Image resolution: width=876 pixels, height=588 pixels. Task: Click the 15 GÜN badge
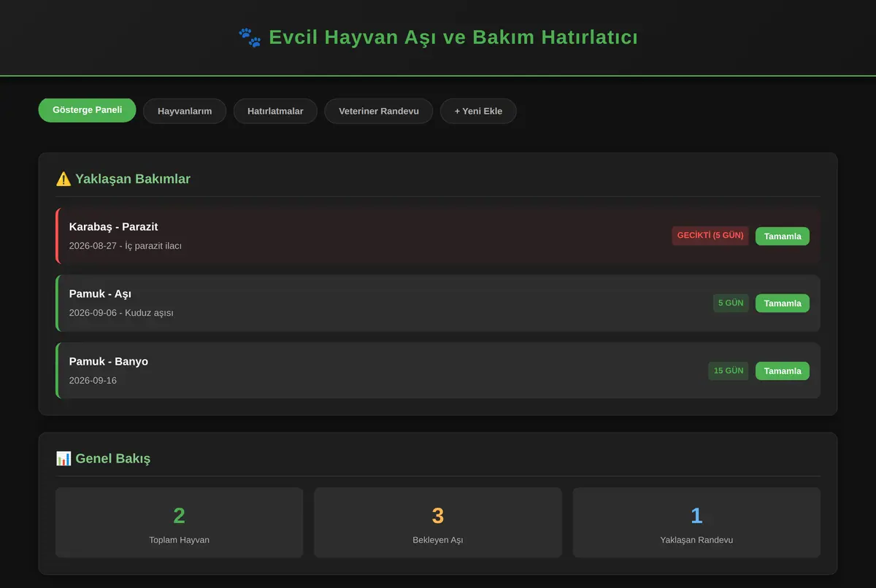[x=729, y=371]
